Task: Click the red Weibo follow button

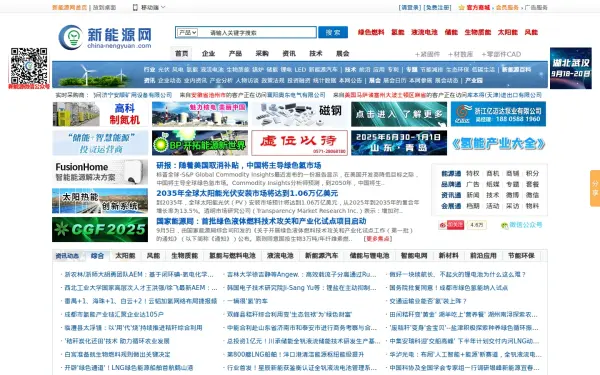Action: click(x=452, y=225)
